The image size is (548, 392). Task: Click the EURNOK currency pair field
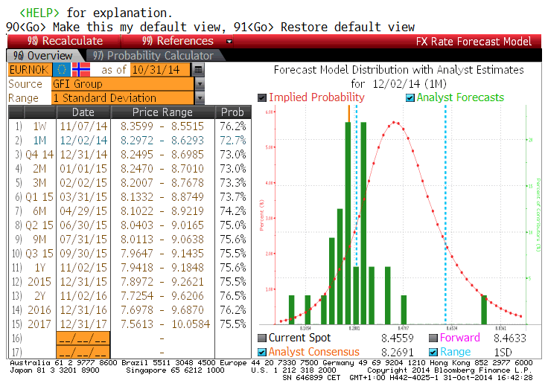point(30,70)
